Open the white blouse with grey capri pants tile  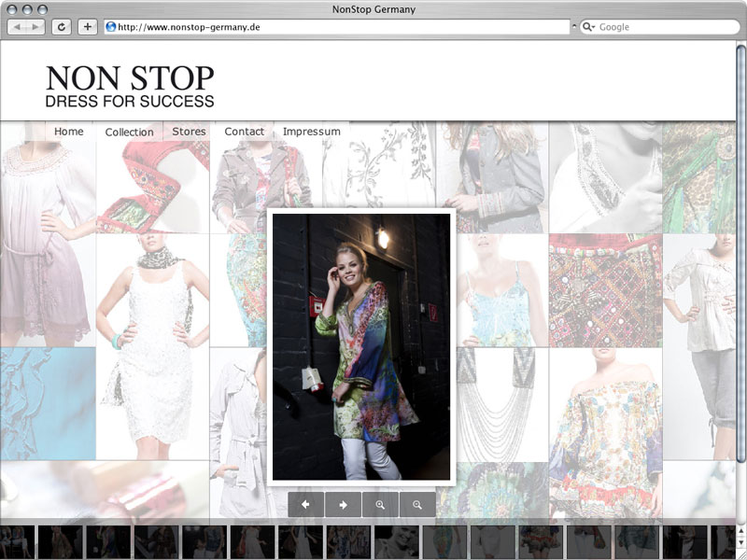pos(699,346)
